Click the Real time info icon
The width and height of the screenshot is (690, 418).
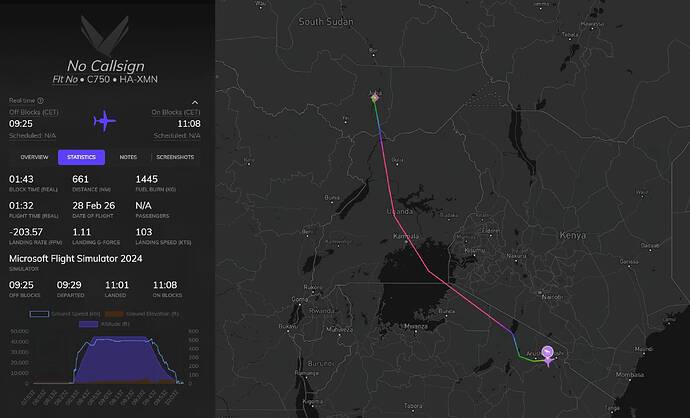41,101
